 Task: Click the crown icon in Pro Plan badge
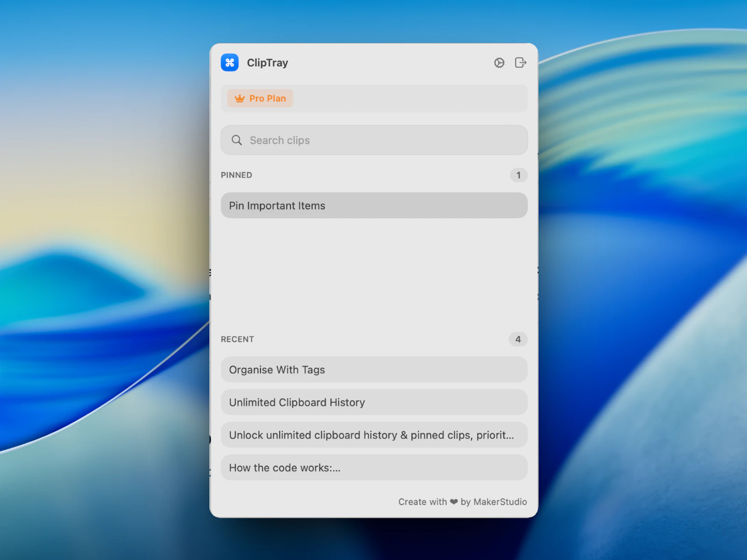[x=240, y=98]
